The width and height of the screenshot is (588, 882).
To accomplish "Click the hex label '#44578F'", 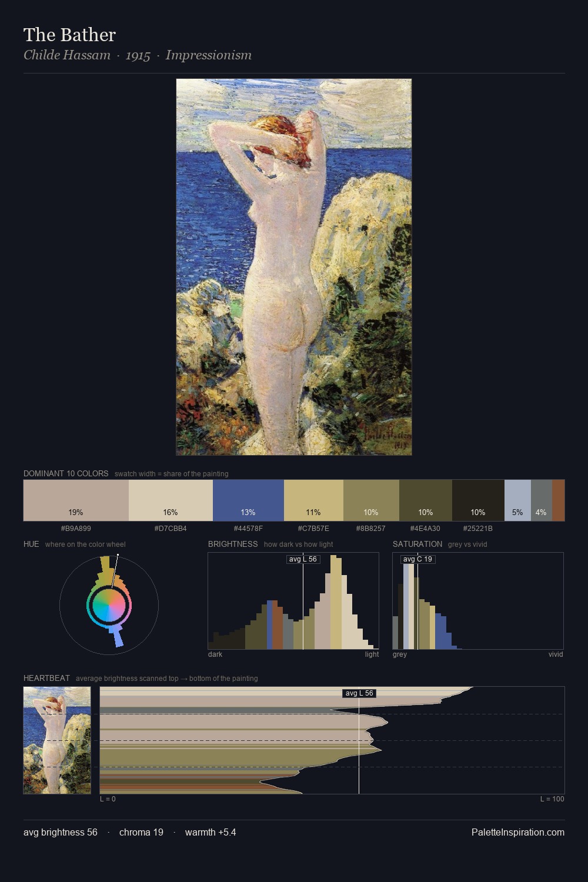I will pos(248,528).
